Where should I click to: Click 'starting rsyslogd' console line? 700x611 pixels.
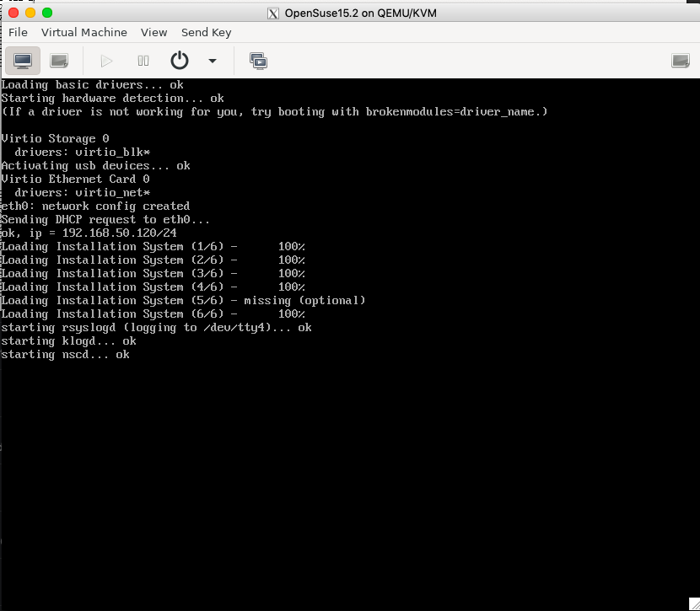tap(156, 328)
